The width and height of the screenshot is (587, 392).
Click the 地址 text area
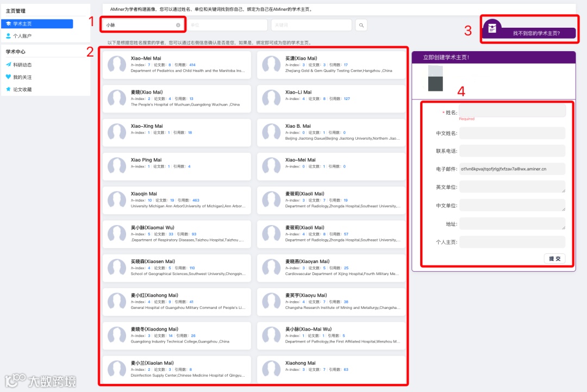pos(512,224)
